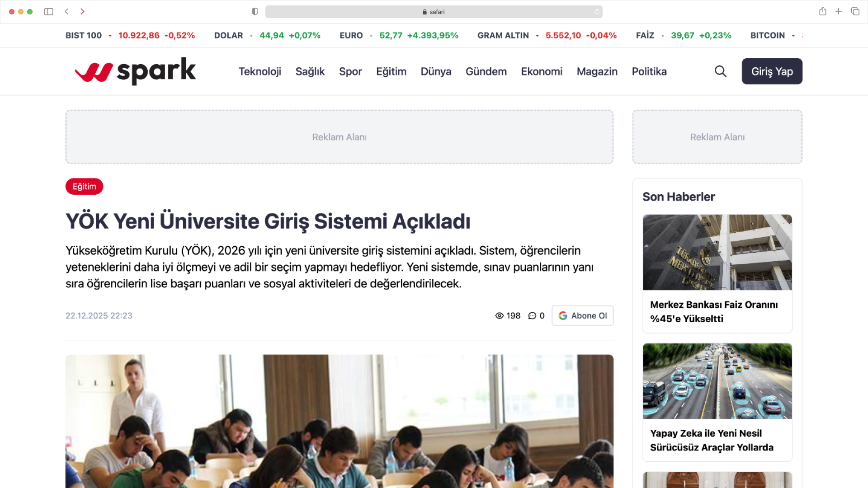This screenshot has height=488, width=868.
Task: Open the Safari share icon
Action: coord(823,11)
